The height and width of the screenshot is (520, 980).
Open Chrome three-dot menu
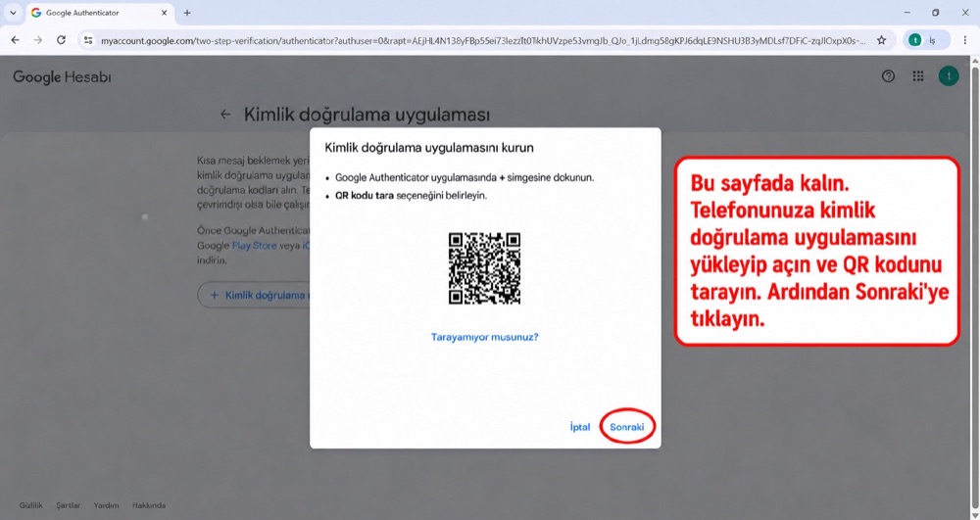click(x=965, y=40)
